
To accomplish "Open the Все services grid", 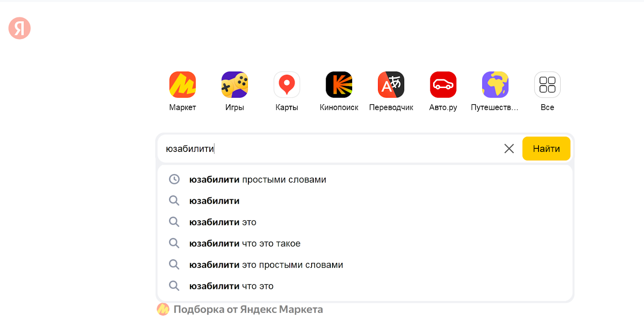I will point(547,84).
